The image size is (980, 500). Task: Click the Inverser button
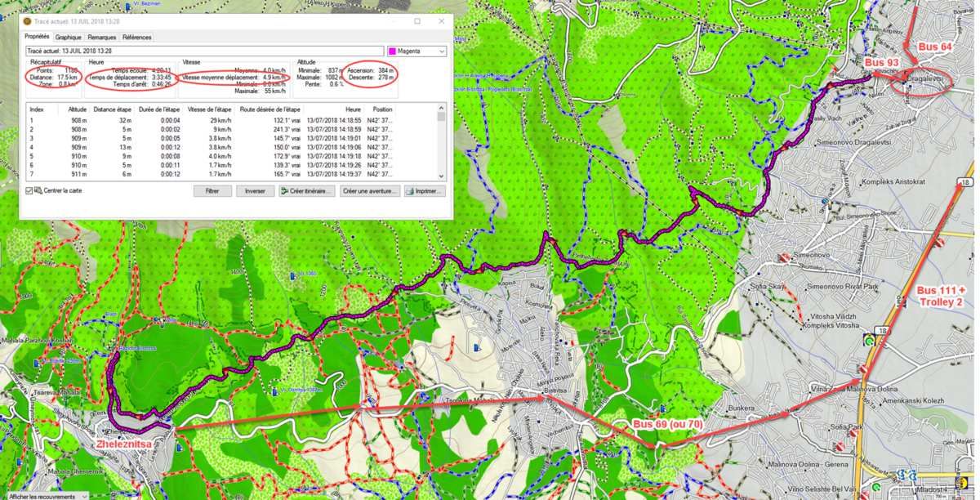(255, 191)
